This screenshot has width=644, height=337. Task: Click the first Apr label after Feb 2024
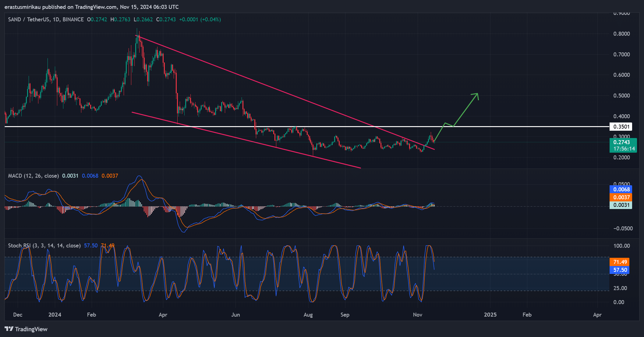tap(163, 315)
